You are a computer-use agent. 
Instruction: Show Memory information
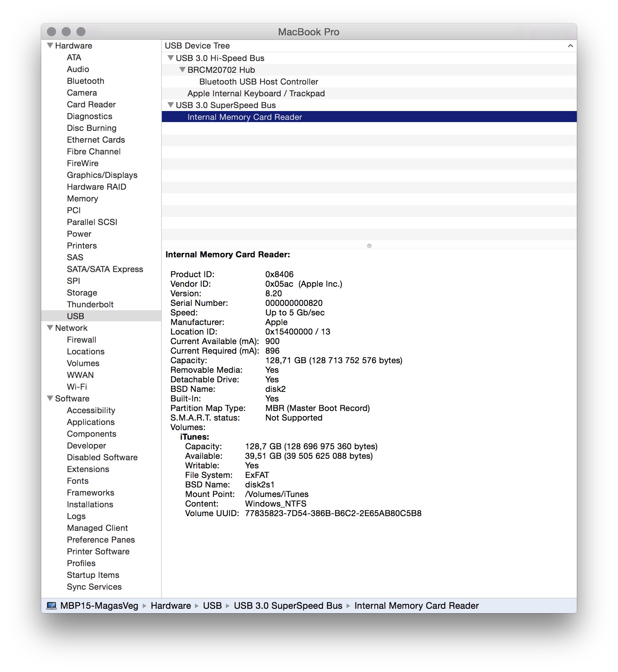82,199
